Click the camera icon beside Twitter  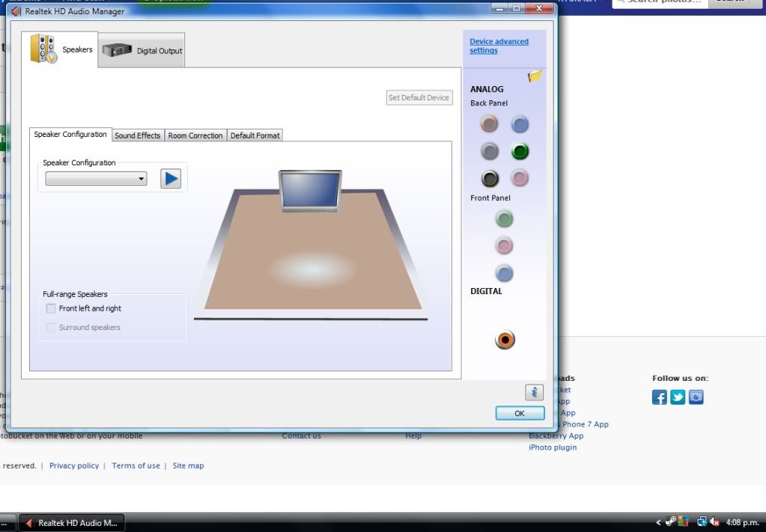[696, 397]
